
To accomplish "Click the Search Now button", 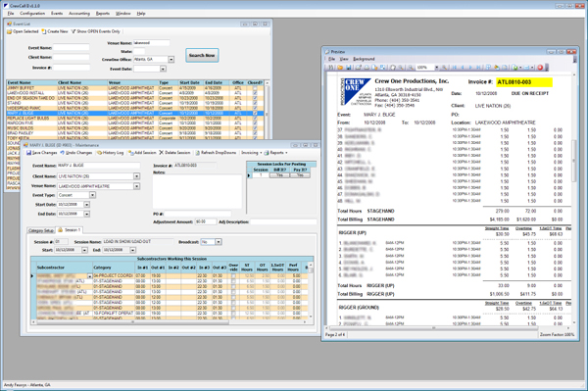I will click(202, 56).
